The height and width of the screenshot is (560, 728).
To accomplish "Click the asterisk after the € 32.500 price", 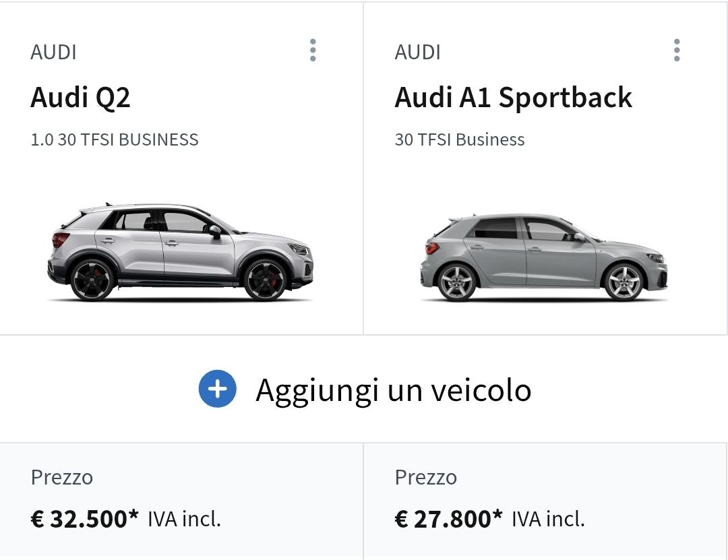I will 133,515.
